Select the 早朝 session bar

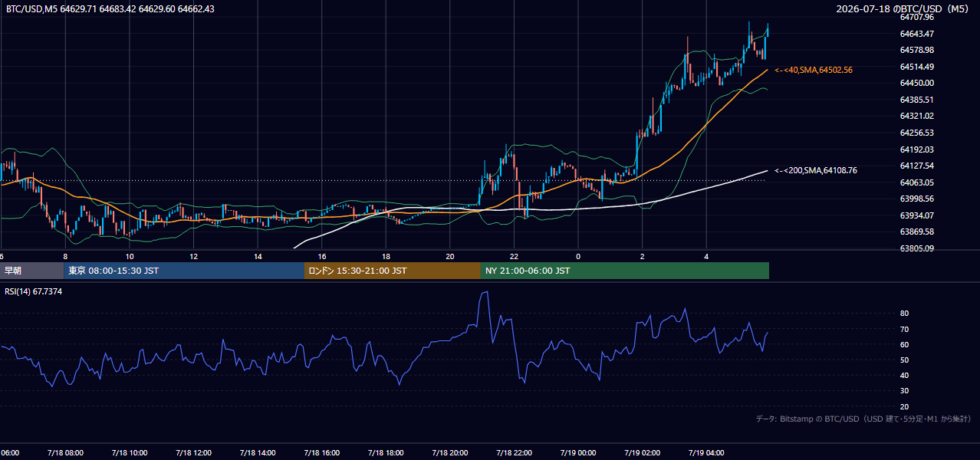31,271
